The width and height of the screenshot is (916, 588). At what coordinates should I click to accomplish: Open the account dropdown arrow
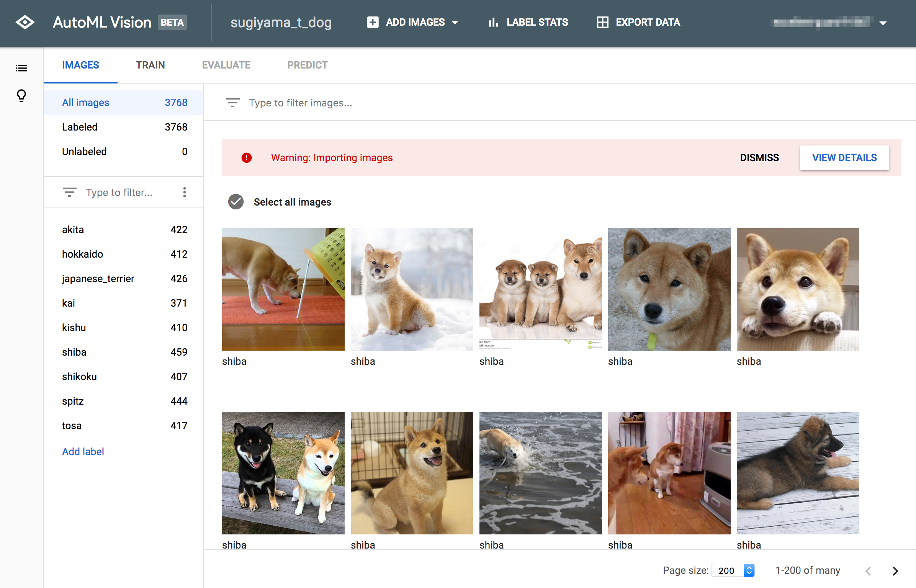click(883, 23)
